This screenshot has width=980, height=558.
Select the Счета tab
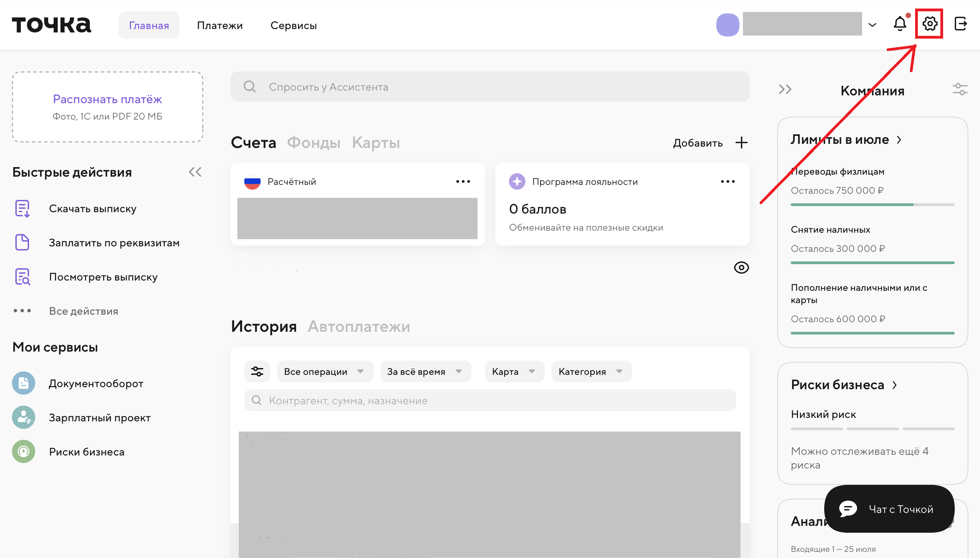pos(253,142)
